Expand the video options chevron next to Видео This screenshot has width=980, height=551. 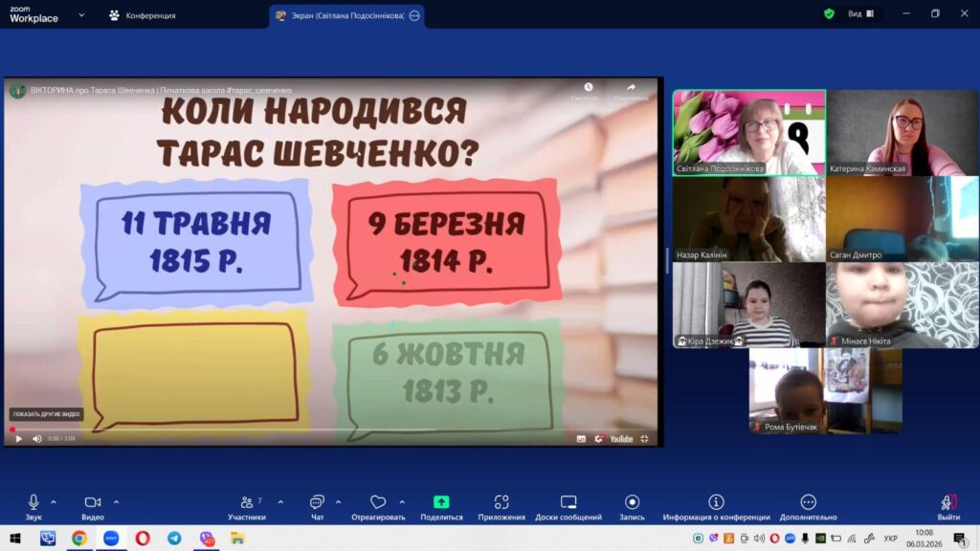pyautogui.click(x=117, y=501)
